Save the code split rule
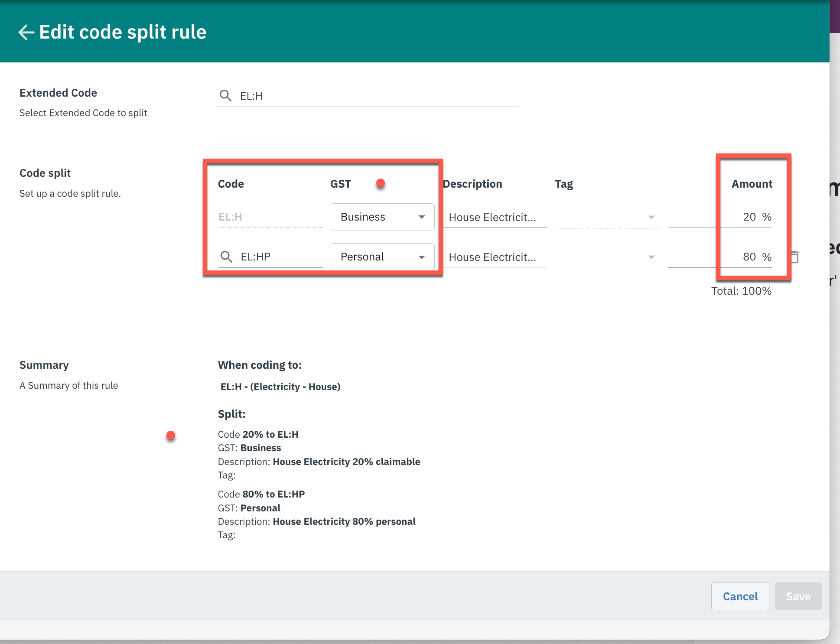Viewport: 840px width, 644px height. (x=798, y=596)
